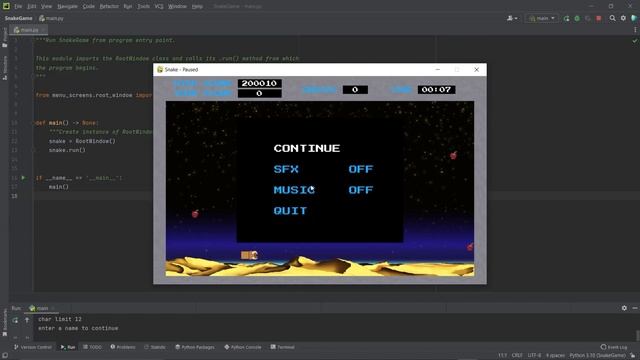
Task: Click the 4 spaces indent status item
Action: tap(556, 356)
